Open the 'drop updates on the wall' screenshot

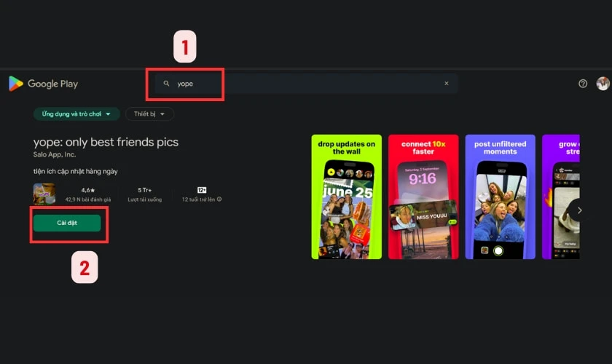click(x=347, y=197)
